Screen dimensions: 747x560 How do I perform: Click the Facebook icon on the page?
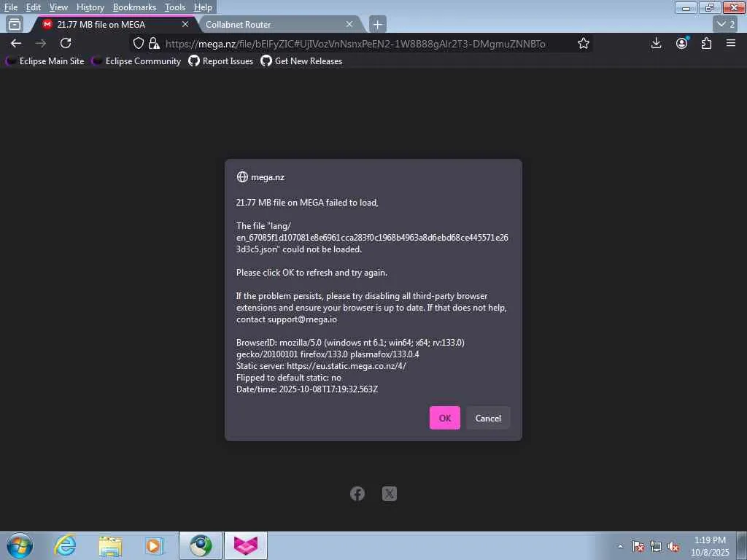point(357,494)
